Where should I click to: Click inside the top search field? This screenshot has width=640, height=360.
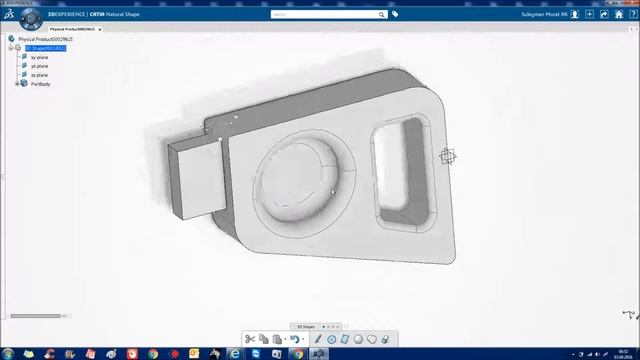324,14
